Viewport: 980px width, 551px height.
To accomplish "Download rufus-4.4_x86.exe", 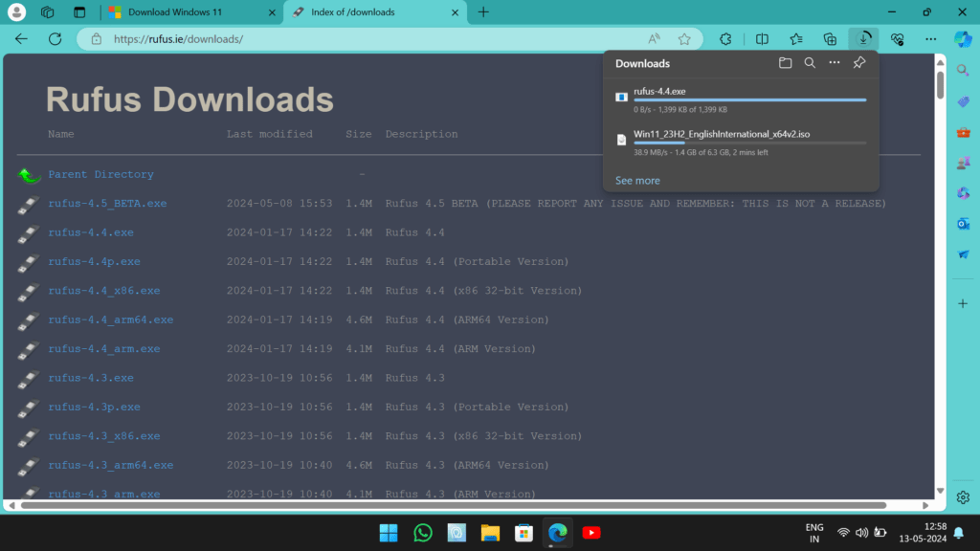I will tap(103, 291).
